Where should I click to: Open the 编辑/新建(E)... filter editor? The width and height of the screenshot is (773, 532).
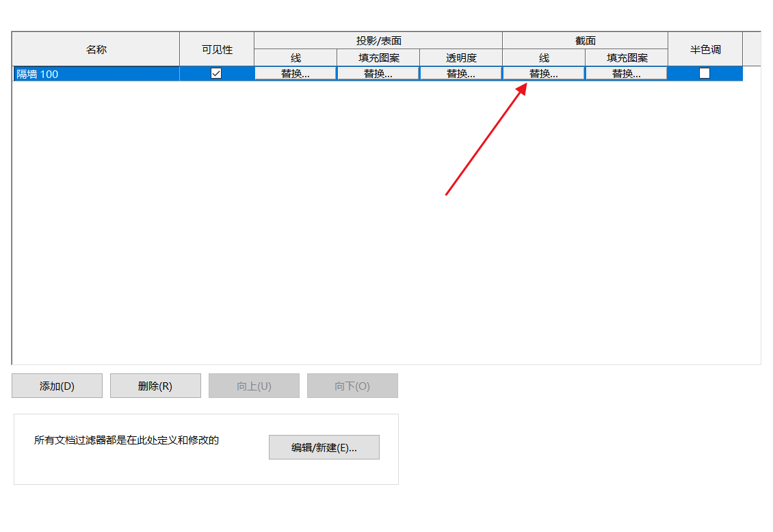pos(324,447)
